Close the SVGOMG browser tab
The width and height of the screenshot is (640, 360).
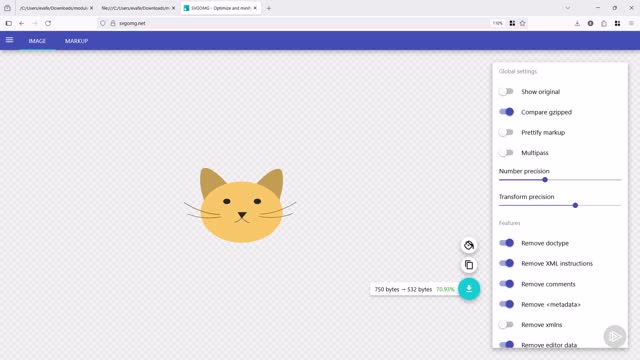pyautogui.click(x=255, y=8)
